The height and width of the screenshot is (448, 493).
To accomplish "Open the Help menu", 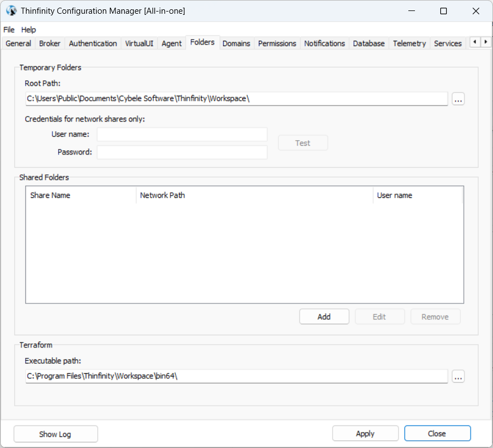I will pyautogui.click(x=29, y=30).
